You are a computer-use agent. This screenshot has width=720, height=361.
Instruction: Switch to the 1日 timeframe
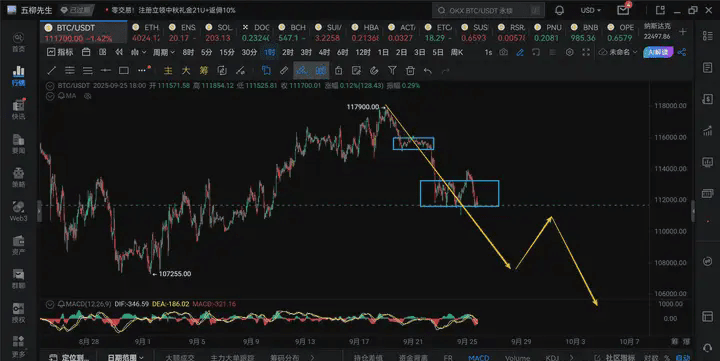(383, 52)
